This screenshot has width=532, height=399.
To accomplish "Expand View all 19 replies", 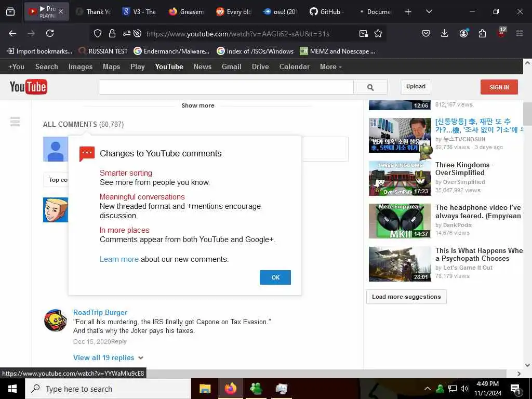I will coord(108,357).
